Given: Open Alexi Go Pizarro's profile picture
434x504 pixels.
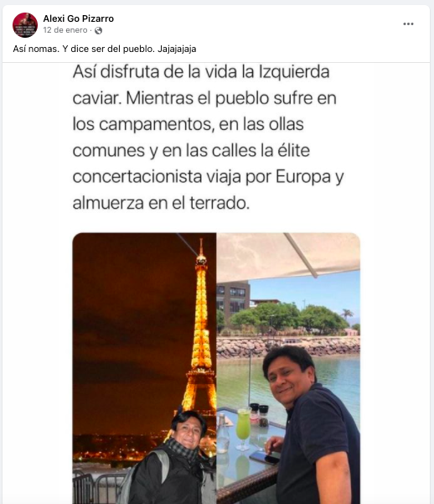Looking at the screenshot, I should 25,25.
